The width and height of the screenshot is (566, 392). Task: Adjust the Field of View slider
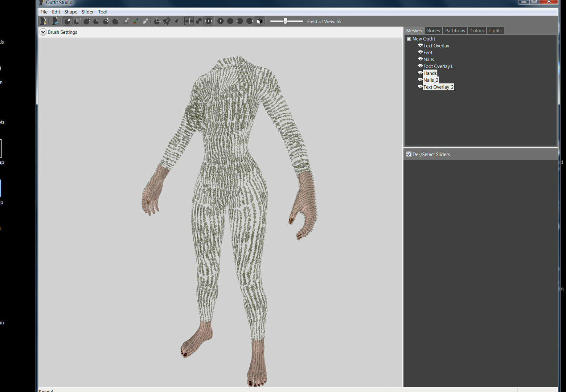pyautogui.click(x=286, y=21)
